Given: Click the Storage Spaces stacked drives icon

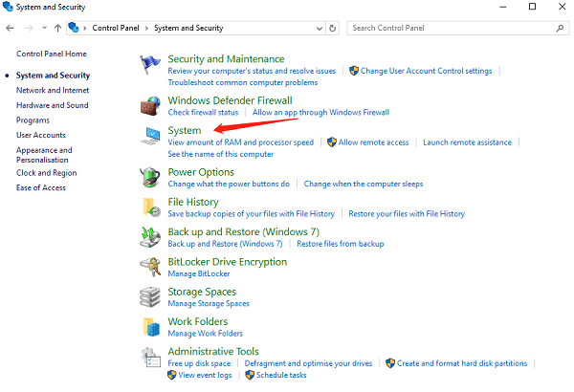Looking at the screenshot, I should [x=150, y=296].
